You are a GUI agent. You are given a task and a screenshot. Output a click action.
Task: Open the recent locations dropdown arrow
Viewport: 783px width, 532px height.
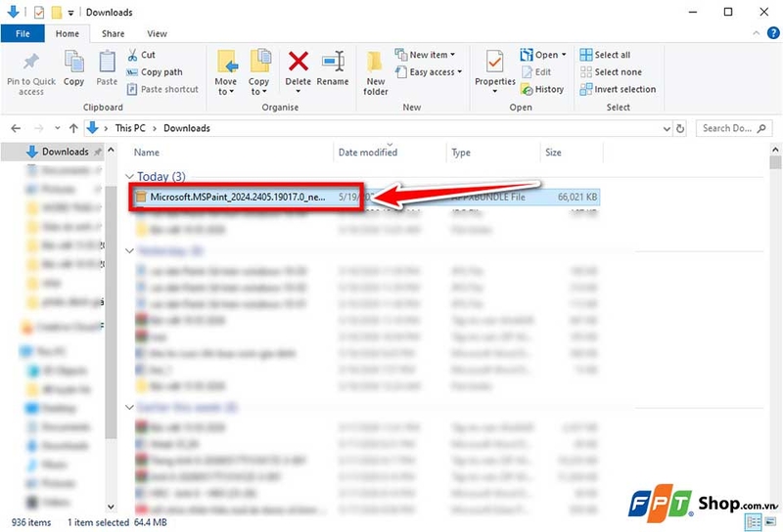(58, 128)
